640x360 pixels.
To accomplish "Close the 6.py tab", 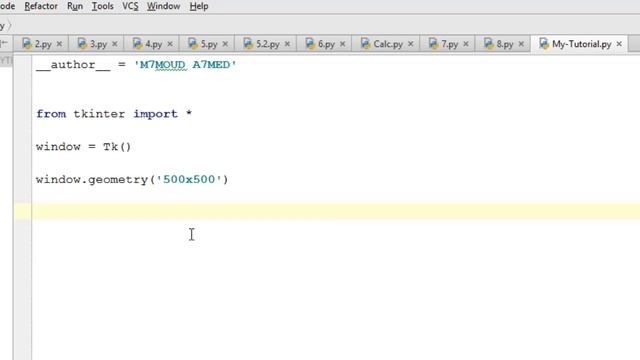I will (x=342, y=44).
